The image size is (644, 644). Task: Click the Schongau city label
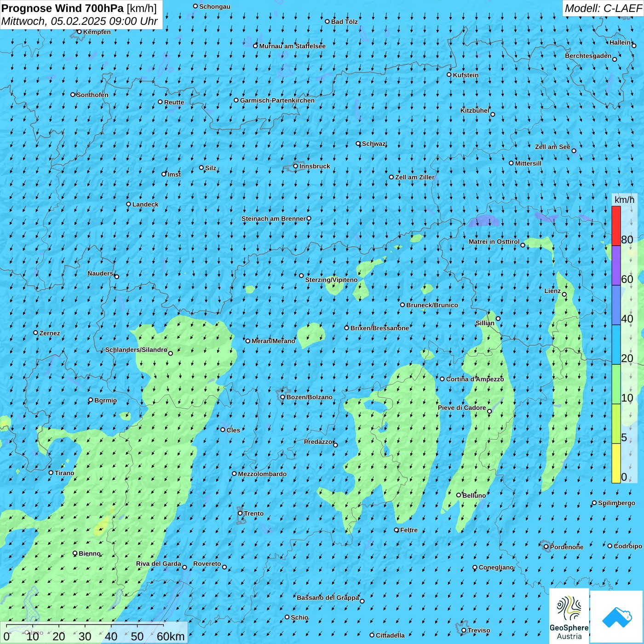point(215,6)
